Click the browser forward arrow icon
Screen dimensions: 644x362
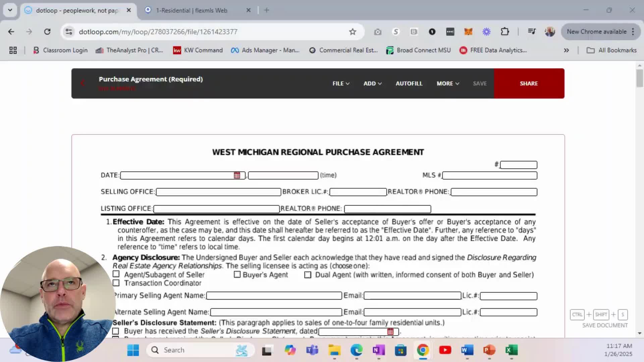(29, 32)
